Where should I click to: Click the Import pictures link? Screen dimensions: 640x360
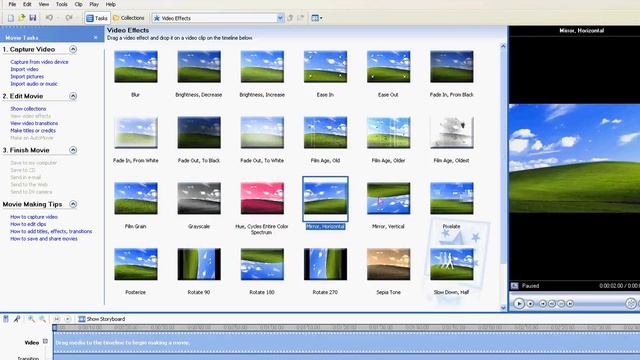pyautogui.click(x=27, y=77)
